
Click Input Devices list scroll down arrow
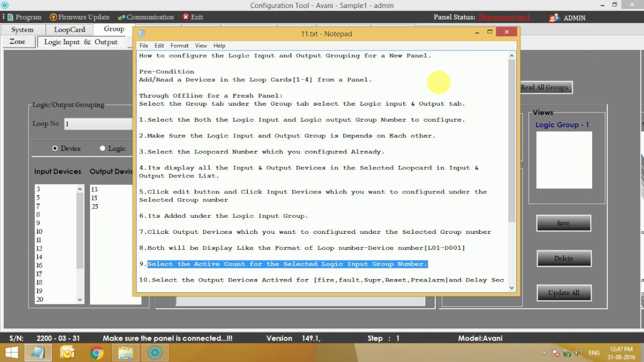[x=80, y=300]
